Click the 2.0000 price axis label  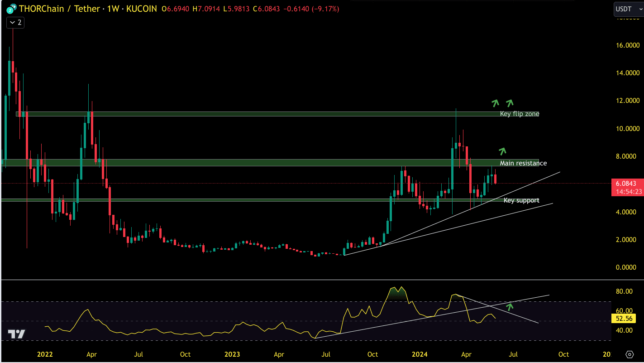click(627, 240)
